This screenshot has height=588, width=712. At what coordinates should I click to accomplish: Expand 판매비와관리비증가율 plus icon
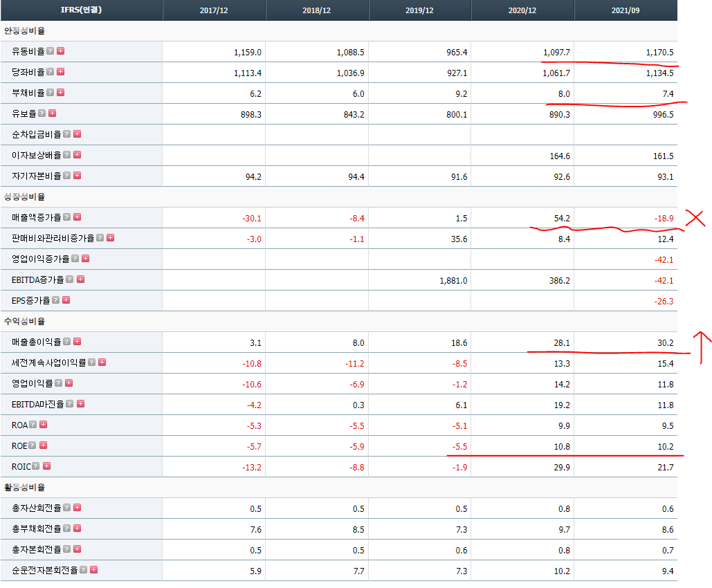point(110,238)
